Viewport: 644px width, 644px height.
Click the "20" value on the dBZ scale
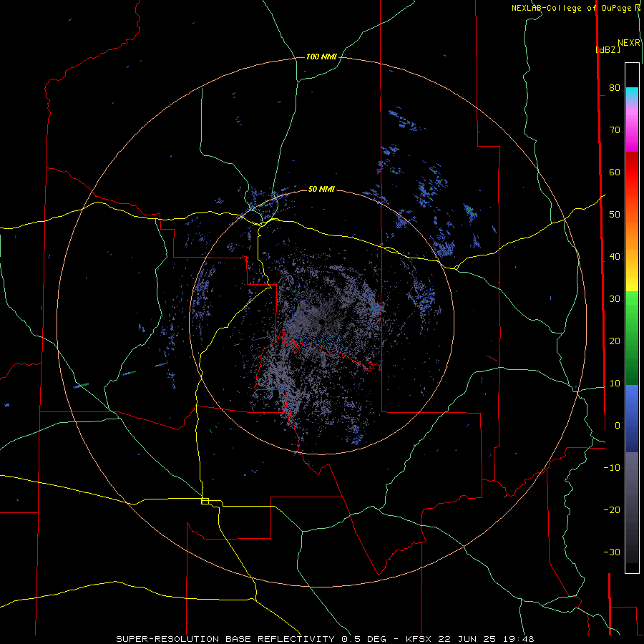[615, 341]
